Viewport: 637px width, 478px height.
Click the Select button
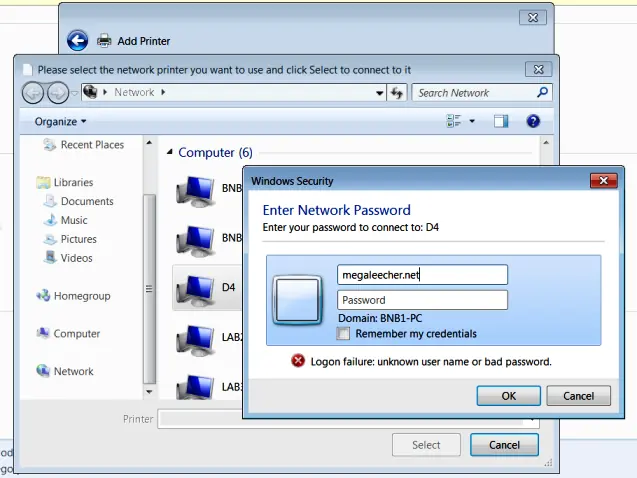(426, 445)
